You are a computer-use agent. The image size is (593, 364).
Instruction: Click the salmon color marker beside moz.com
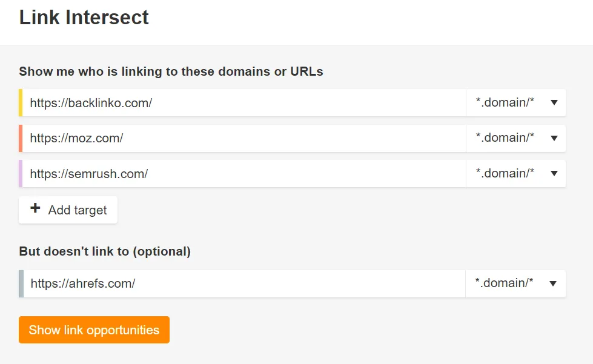coord(21,138)
